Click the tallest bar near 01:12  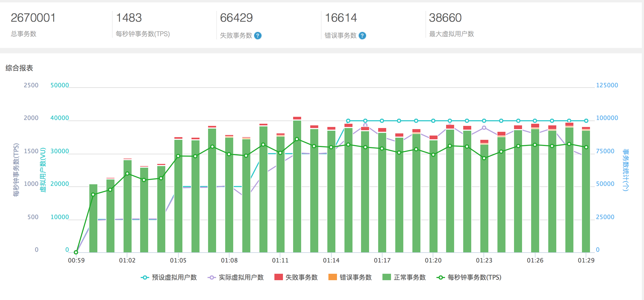[297, 187]
